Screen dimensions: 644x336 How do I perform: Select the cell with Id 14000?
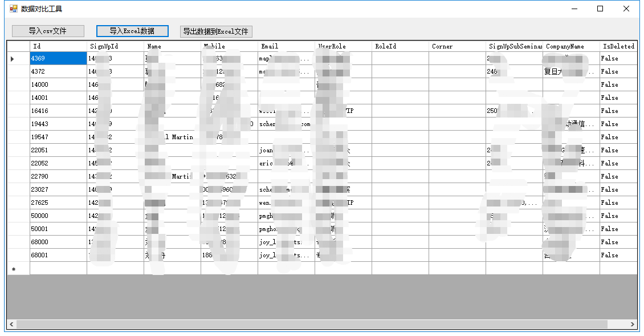pos(58,85)
